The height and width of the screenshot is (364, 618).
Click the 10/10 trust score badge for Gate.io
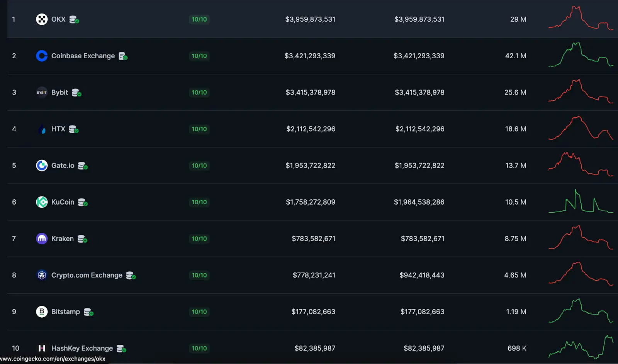tap(199, 166)
